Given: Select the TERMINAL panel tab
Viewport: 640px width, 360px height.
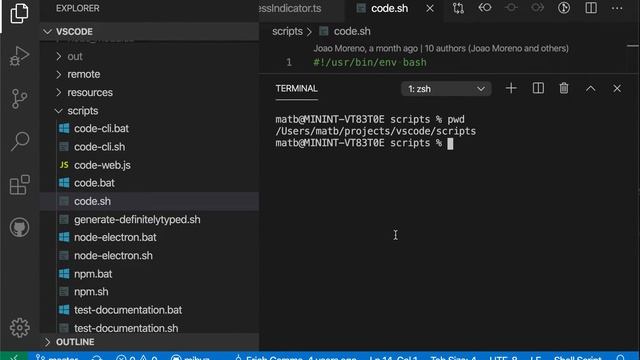Looking at the screenshot, I should tap(296, 89).
